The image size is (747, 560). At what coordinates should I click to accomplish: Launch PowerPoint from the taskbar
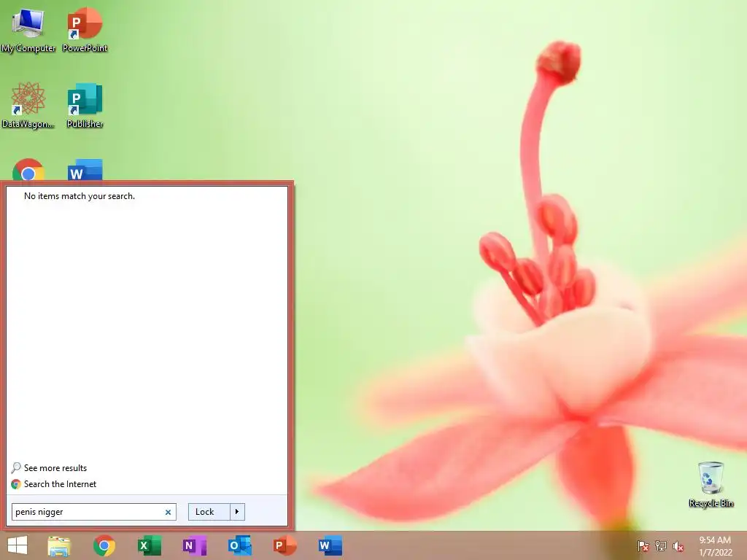[x=285, y=545]
